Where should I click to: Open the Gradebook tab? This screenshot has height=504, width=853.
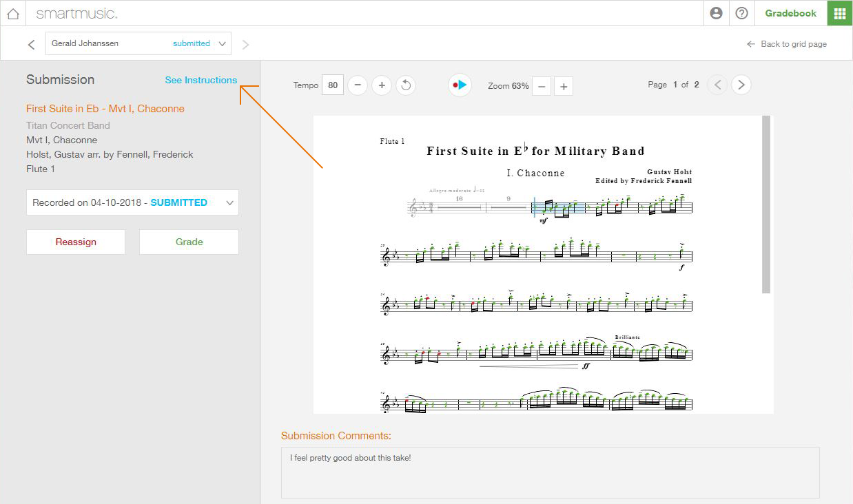pyautogui.click(x=791, y=13)
